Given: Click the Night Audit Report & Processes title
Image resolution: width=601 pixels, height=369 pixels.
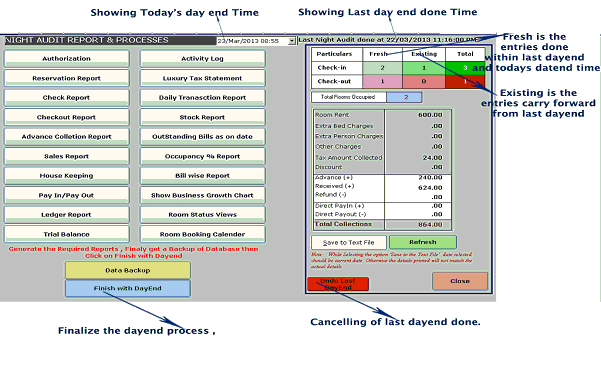Looking at the screenshot, I should [x=87, y=40].
